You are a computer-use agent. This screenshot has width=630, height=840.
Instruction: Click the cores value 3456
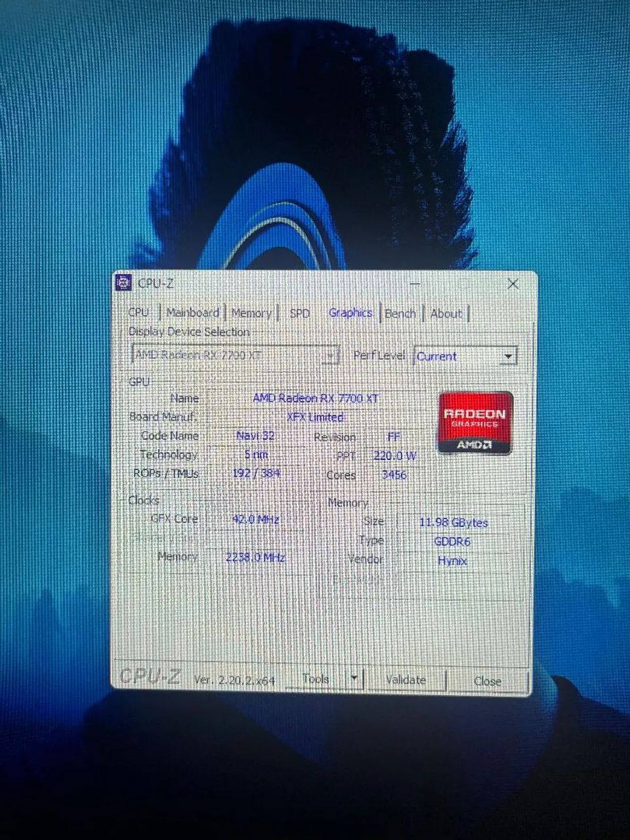pyautogui.click(x=394, y=474)
